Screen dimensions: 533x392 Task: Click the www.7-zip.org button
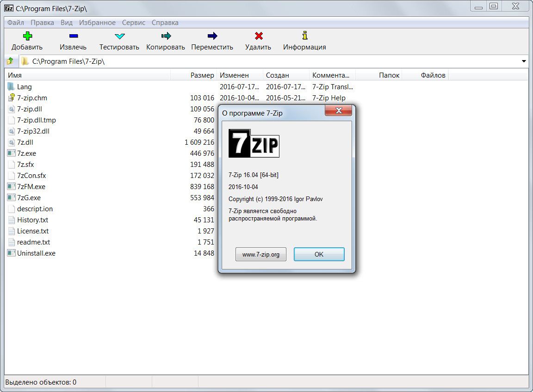261,254
